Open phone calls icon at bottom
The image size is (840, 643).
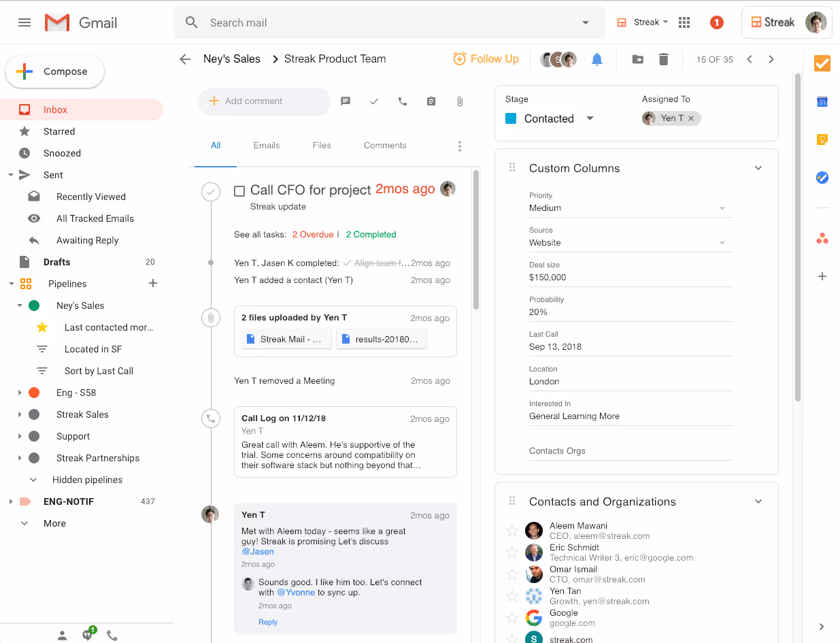[x=112, y=636]
